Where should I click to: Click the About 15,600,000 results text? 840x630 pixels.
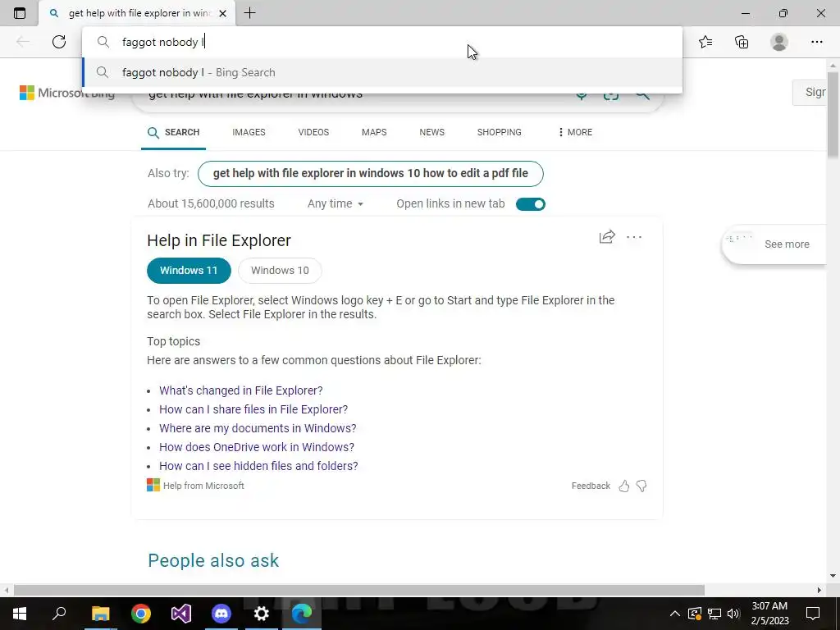click(211, 203)
